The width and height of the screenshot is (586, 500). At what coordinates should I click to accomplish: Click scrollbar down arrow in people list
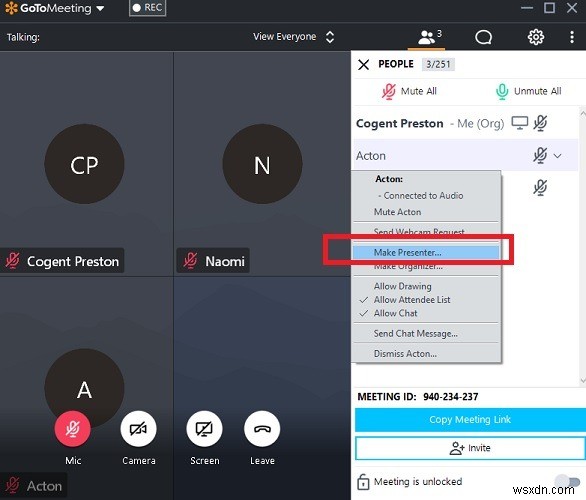coord(583,381)
